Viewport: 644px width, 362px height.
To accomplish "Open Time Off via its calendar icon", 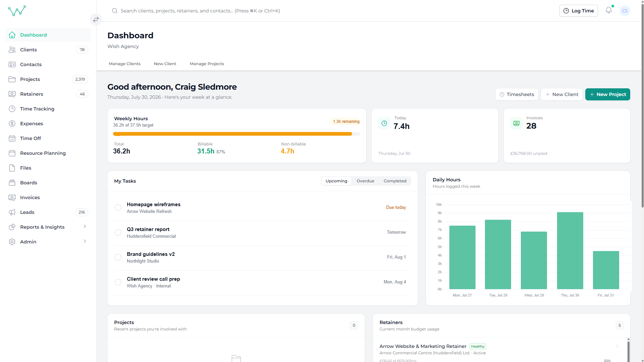I will 12,138.
